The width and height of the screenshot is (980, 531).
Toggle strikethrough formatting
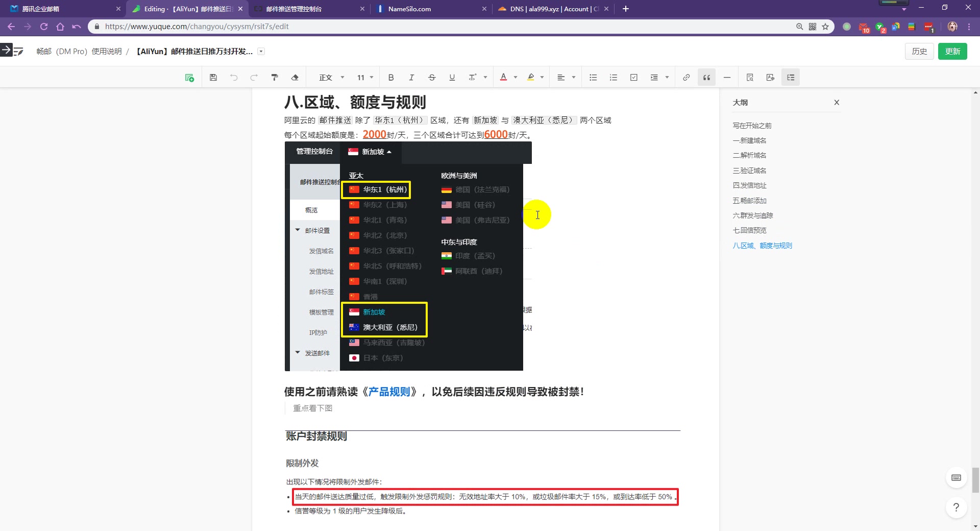click(432, 78)
